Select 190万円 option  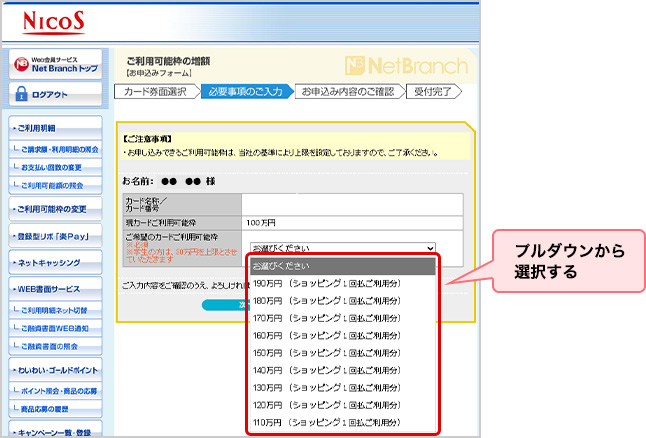click(343, 283)
